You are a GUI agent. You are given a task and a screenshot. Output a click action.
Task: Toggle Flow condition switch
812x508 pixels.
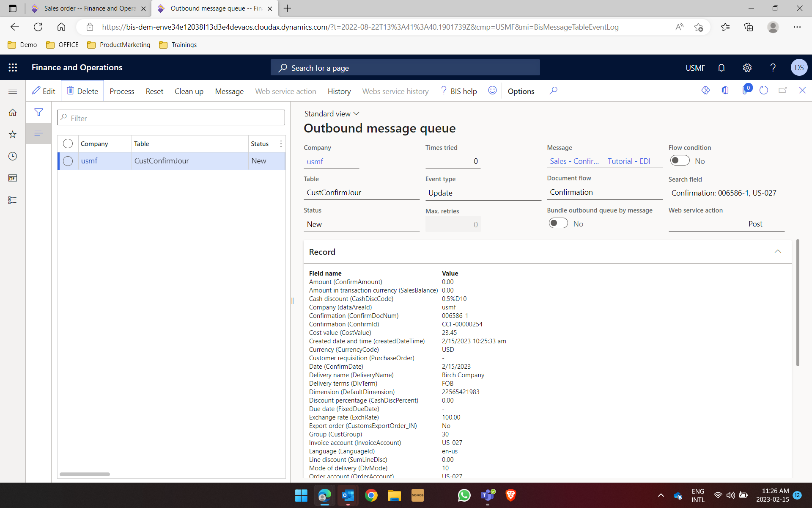coord(680,161)
